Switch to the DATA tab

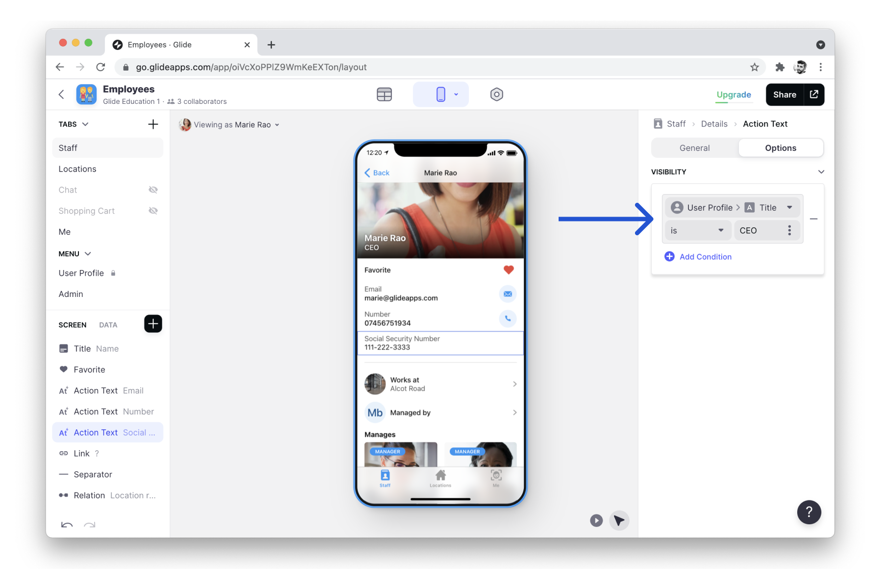click(108, 325)
